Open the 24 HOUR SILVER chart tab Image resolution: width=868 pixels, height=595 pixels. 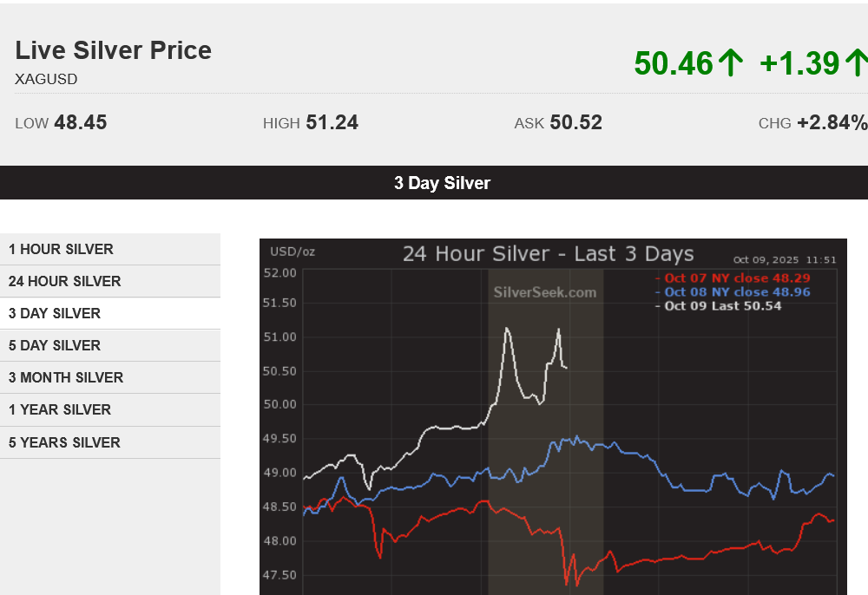tap(65, 281)
